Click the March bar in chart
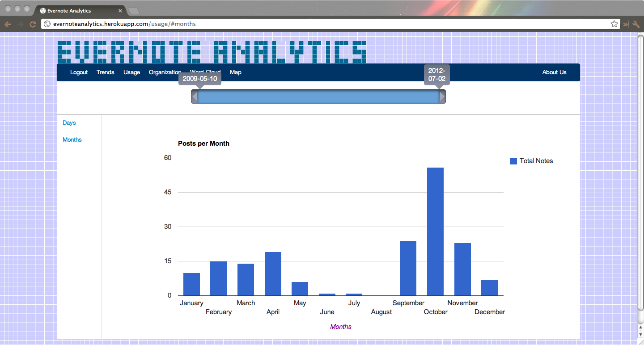The height and width of the screenshot is (345, 644). coord(246,280)
